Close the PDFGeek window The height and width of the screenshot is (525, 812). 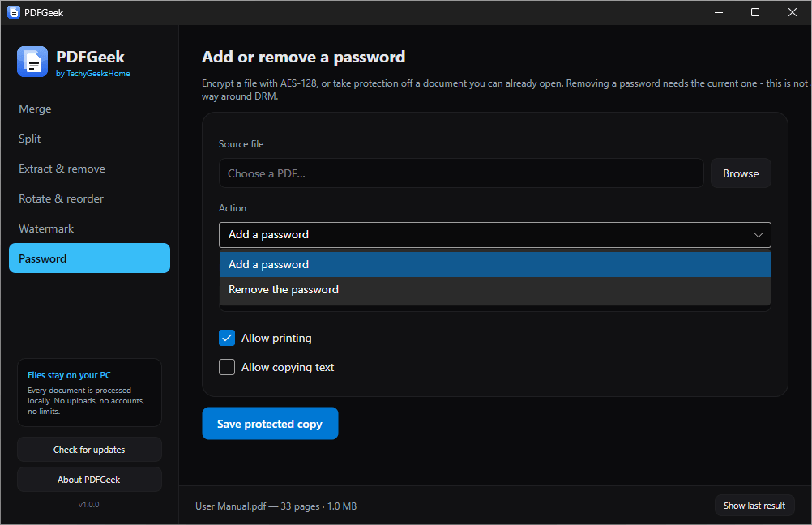click(x=793, y=12)
